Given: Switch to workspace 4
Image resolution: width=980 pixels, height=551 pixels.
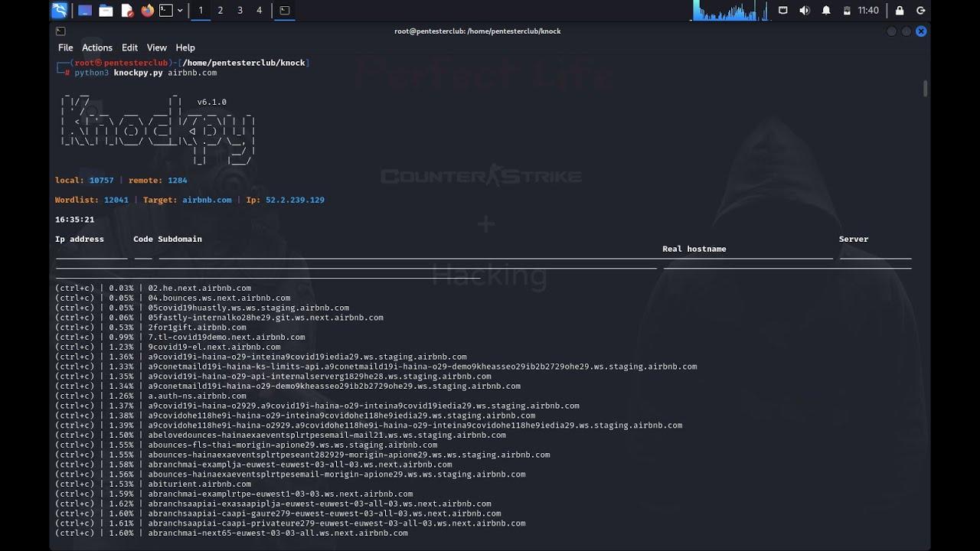Looking at the screenshot, I should pos(259,11).
